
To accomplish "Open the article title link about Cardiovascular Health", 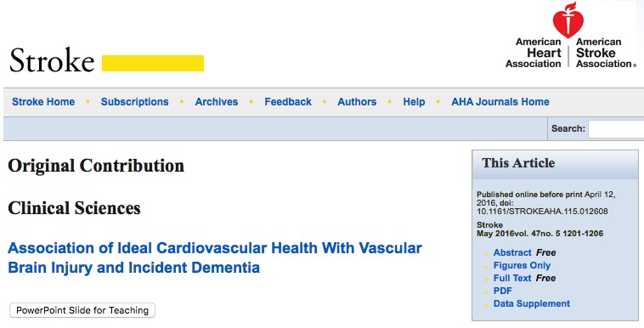I will click(x=215, y=257).
